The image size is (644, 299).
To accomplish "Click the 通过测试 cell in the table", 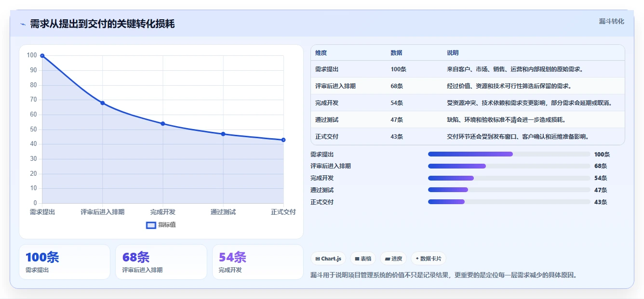I will tap(327, 120).
